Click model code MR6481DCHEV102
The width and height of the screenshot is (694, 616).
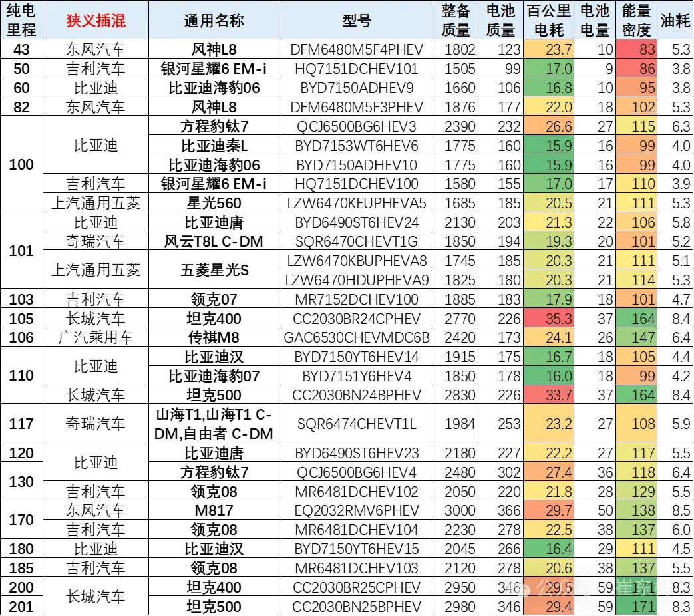(x=357, y=491)
